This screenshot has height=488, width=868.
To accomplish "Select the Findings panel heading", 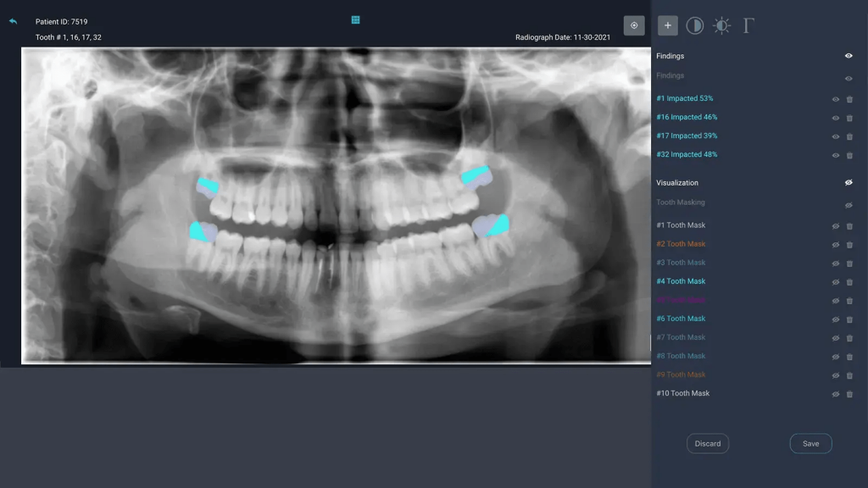I will (670, 75).
